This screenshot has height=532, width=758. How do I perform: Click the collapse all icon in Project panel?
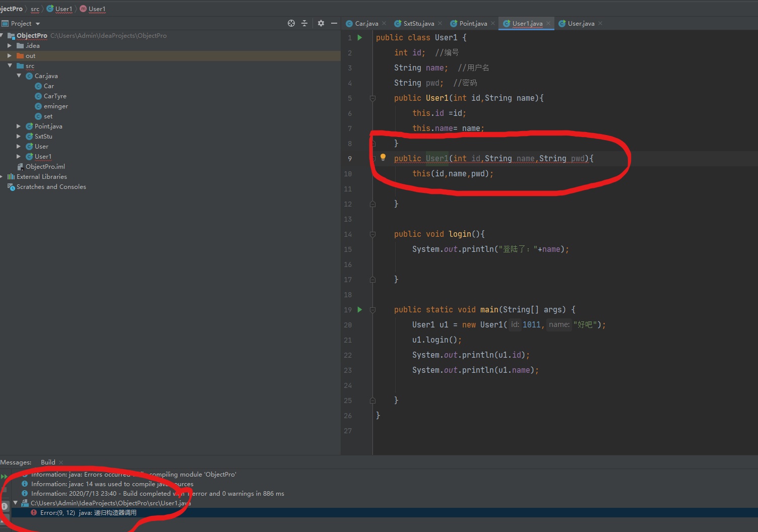tap(304, 23)
